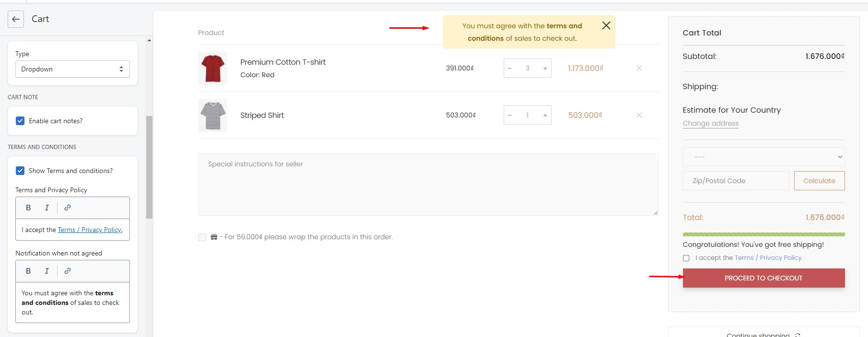Image resolution: width=868 pixels, height=337 pixels.
Task: Click into the notification text editor area
Action: coord(72,302)
